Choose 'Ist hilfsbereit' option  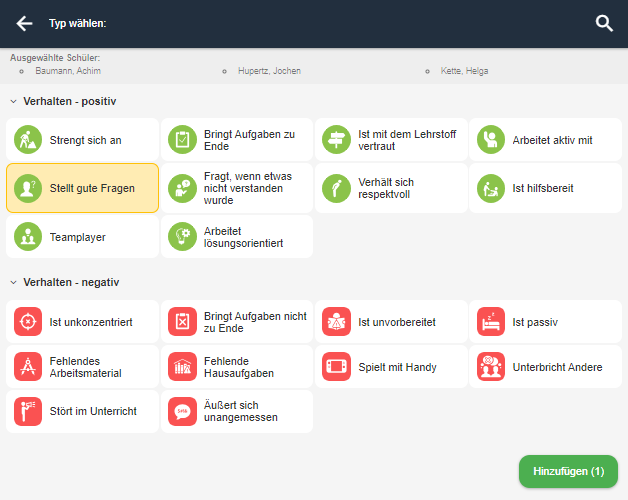click(545, 188)
